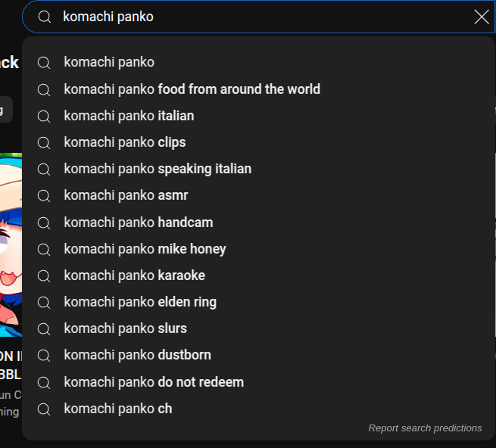Pick the "mike honey" search suggestion
Viewport: 496px width, 448px height.
point(145,249)
